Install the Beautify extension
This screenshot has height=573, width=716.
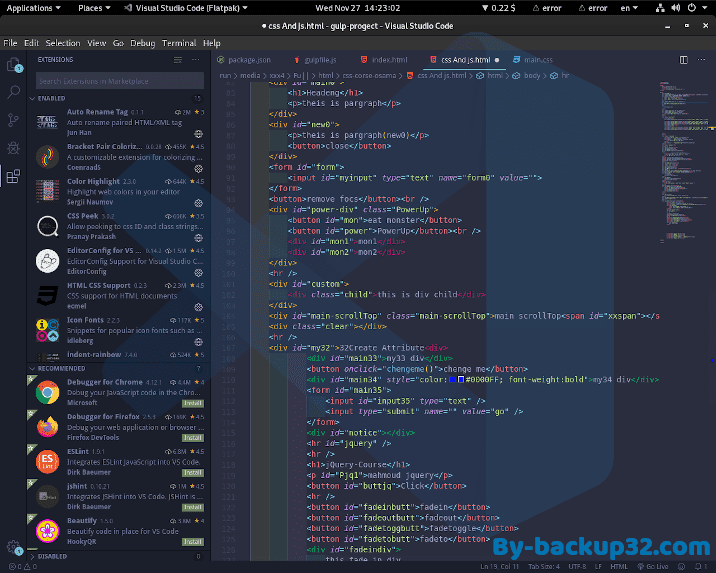coord(193,542)
